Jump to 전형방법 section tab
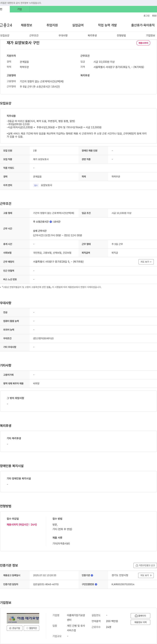Viewport: 157px width, 644px height. (121, 35)
